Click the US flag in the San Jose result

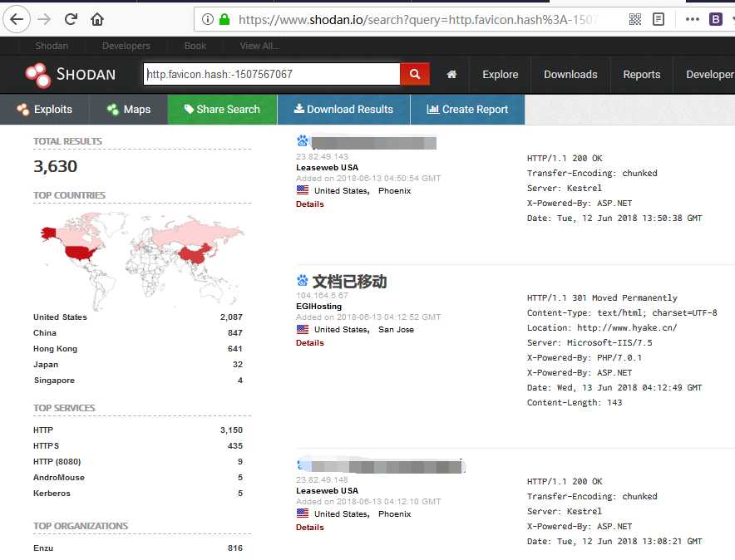click(x=303, y=329)
